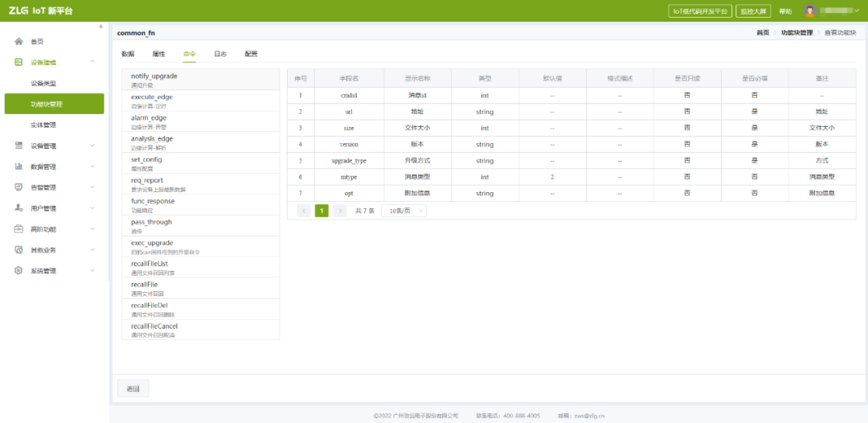
Task: Expand the 其他业务 menu chevron
Action: [92, 250]
